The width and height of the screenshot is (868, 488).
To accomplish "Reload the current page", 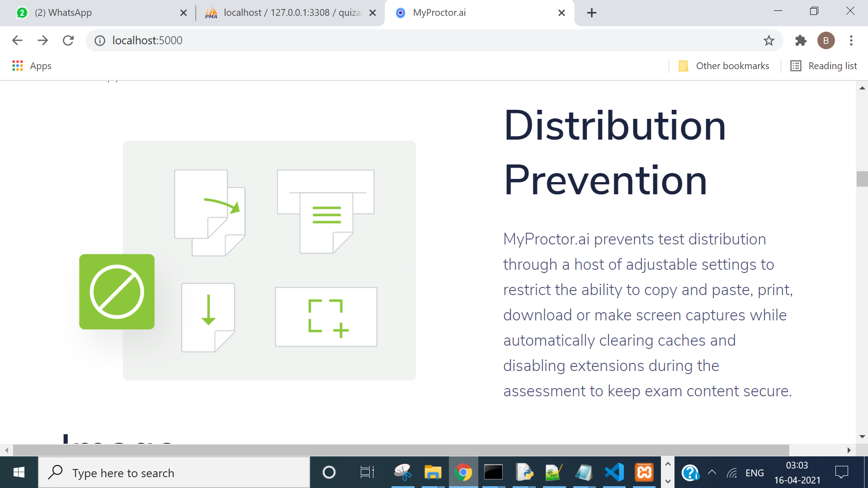I will pos(68,41).
